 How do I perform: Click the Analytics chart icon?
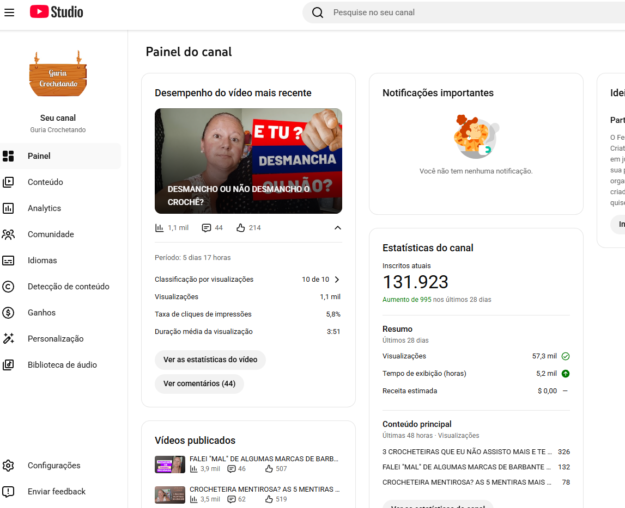8,208
